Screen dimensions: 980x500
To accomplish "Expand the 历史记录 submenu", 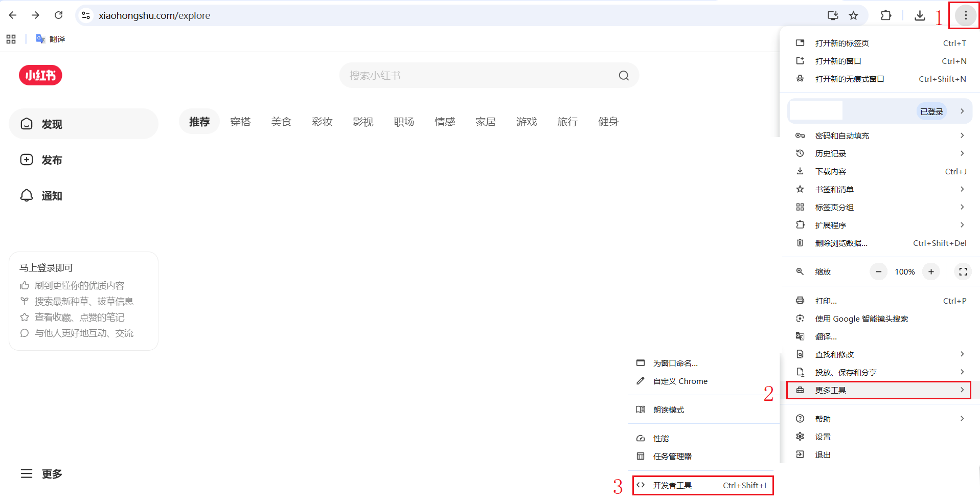I will [x=880, y=153].
